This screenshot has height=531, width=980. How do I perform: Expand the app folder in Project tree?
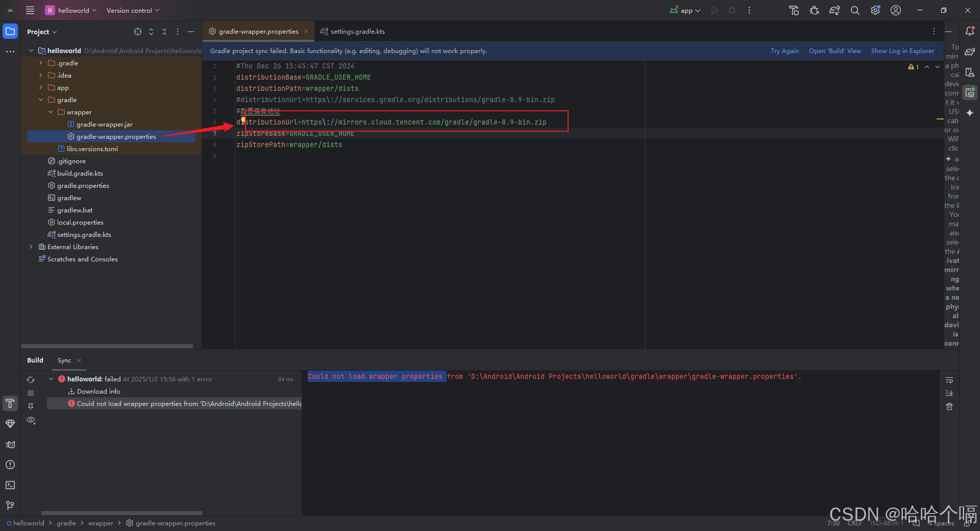40,87
